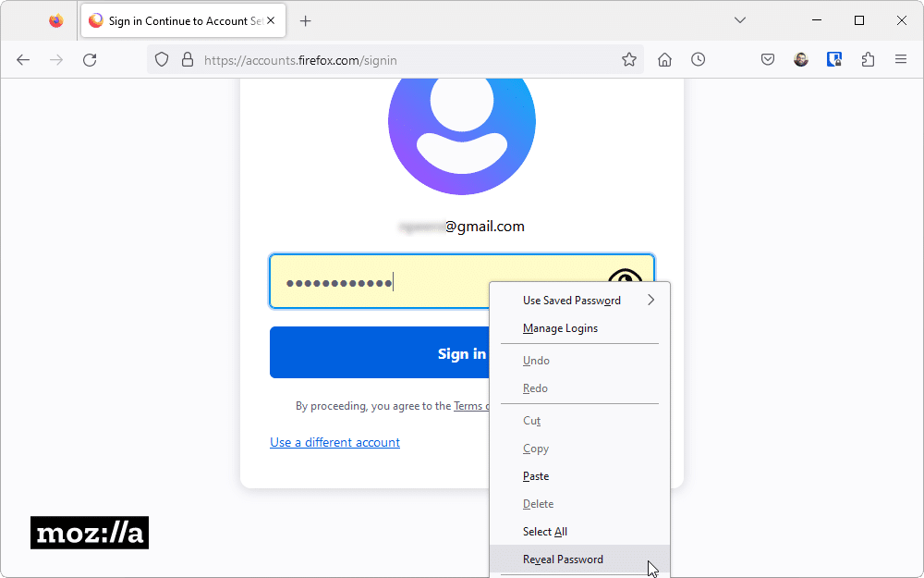The width and height of the screenshot is (924, 578).
Task: Click the padlock icon in the address bar
Action: [x=188, y=59]
